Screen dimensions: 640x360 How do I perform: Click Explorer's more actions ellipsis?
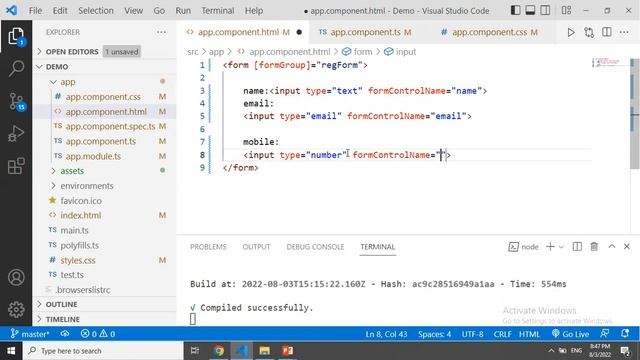(161, 32)
